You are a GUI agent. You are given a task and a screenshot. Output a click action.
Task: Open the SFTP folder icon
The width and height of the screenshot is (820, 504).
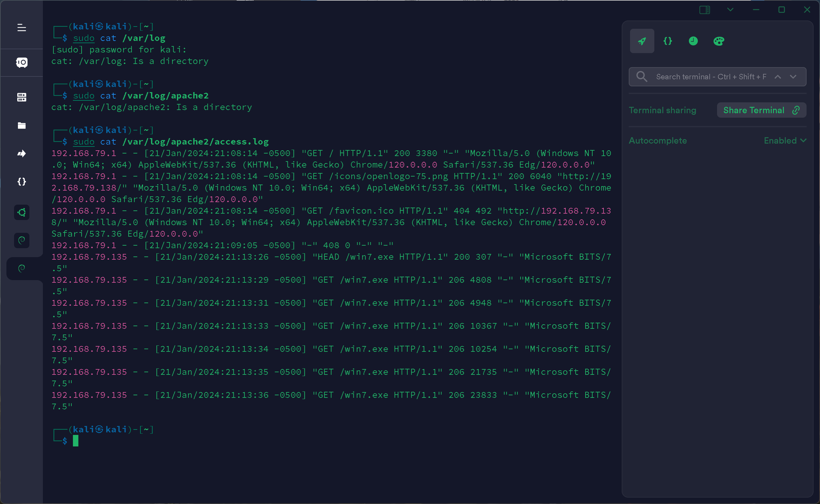coord(22,126)
